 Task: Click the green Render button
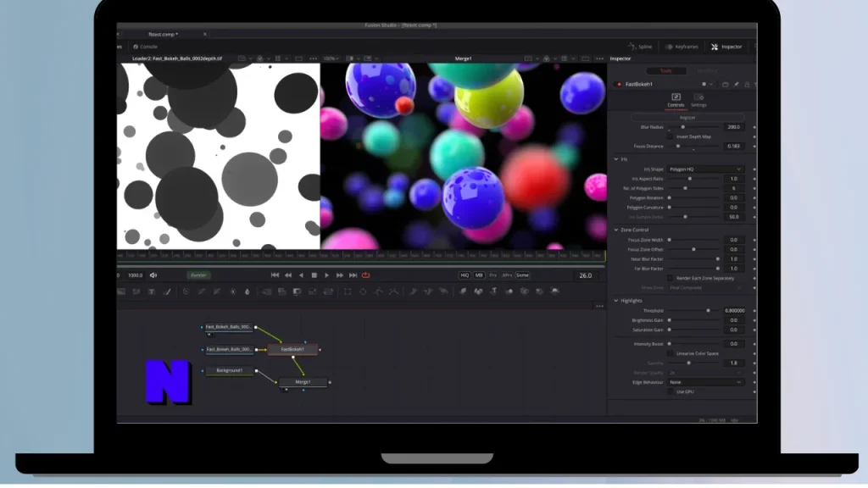point(198,275)
